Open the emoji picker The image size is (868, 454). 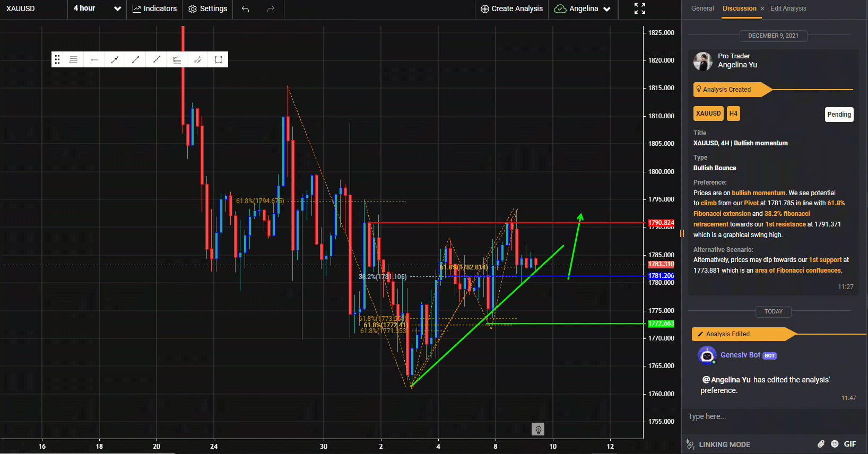835,444
